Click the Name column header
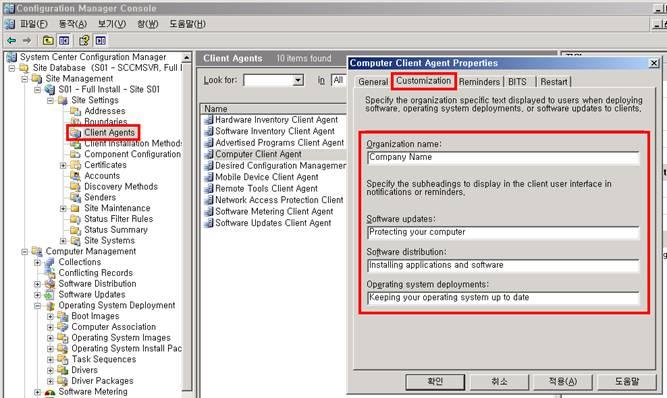 point(274,109)
